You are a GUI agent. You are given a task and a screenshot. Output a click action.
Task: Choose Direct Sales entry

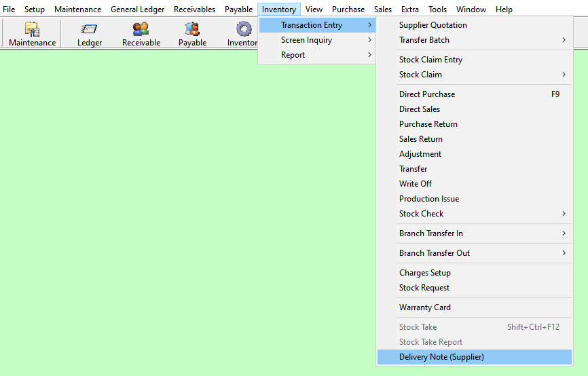[x=475, y=109]
